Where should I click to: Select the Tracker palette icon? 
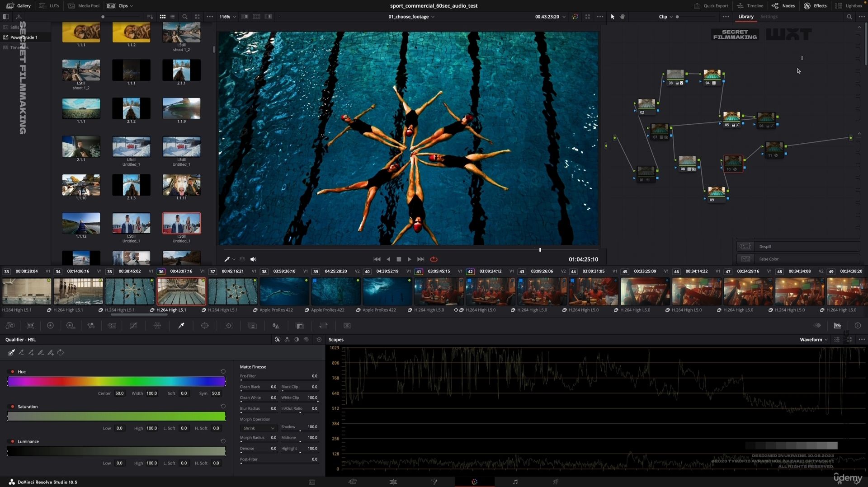point(229,326)
